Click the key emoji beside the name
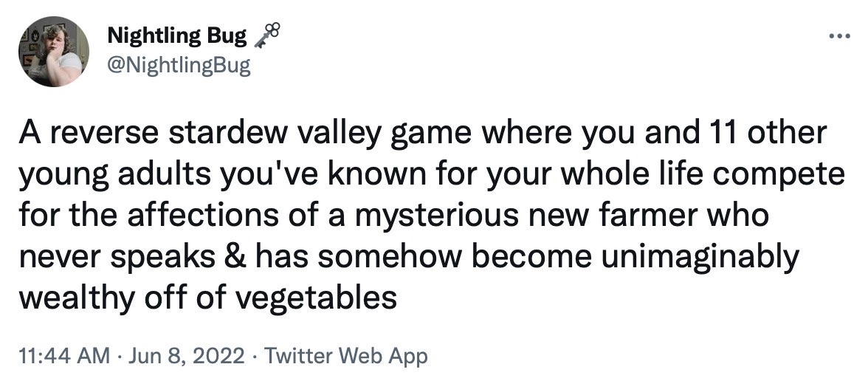 (x=267, y=34)
